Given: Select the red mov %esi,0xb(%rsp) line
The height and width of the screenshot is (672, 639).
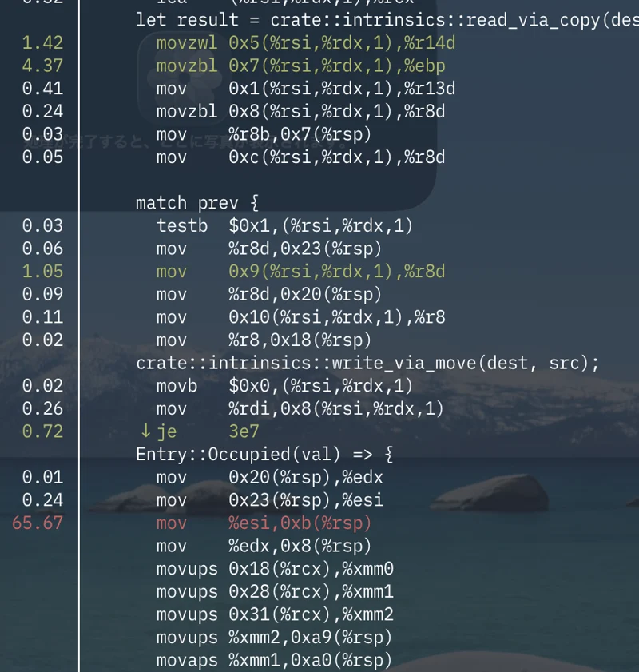Looking at the screenshot, I should (x=264, y=523).
